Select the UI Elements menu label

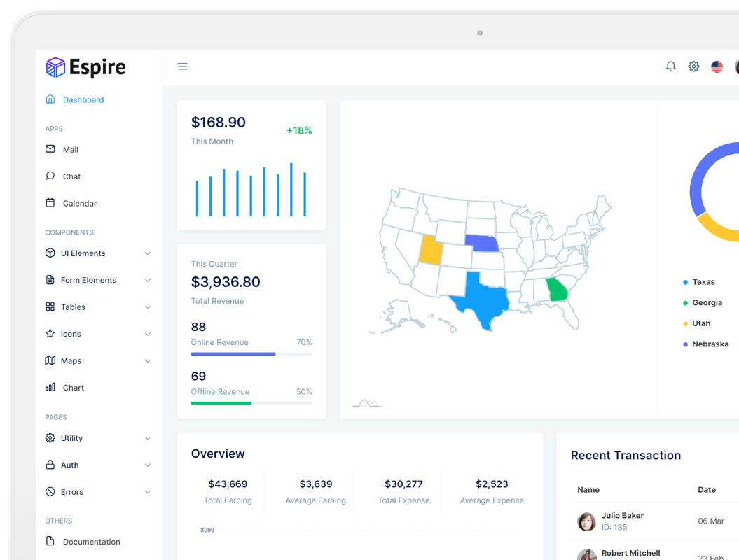[x=83, y=253]
